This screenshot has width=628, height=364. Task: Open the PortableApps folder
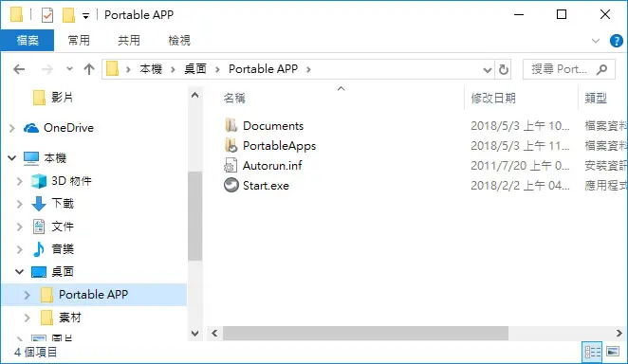pyautogui.click(x=279, y=146)
